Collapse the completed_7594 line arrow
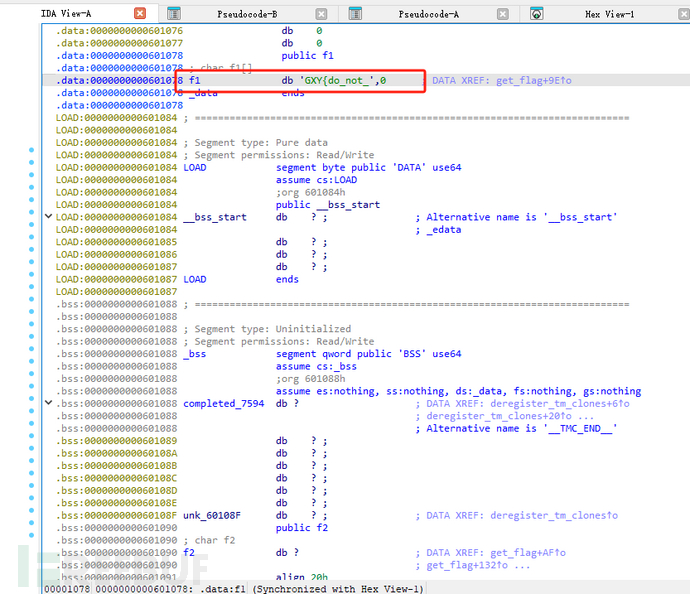690x594 pixels. pos(49,403)
